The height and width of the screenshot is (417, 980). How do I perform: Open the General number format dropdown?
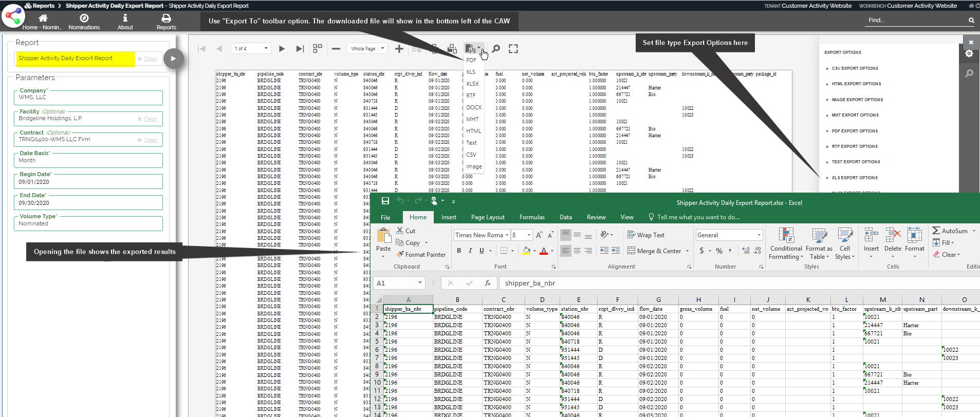click(x=759, y=235)
